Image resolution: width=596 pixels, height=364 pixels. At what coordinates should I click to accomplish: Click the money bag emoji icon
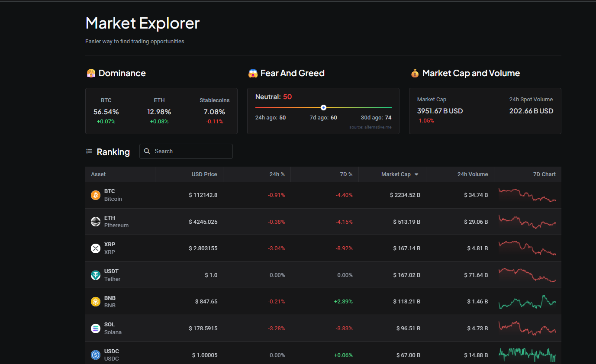click(415, 73)
